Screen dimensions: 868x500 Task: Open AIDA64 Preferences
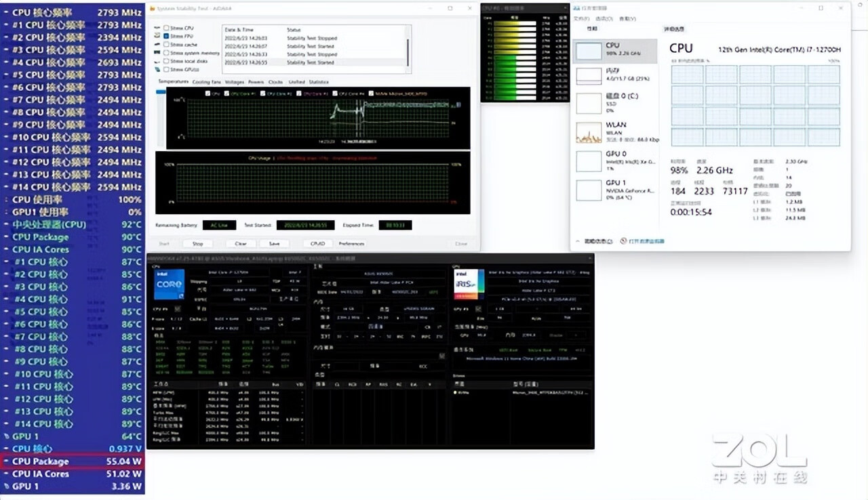tap(351, 243)
